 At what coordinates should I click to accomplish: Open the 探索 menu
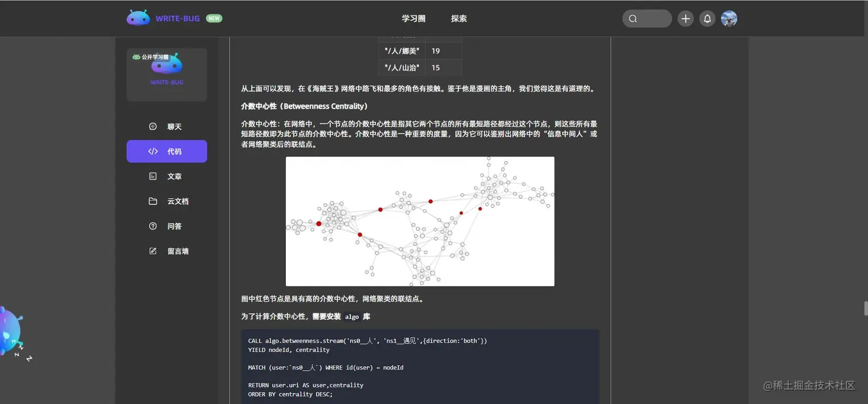coord(459,18)
